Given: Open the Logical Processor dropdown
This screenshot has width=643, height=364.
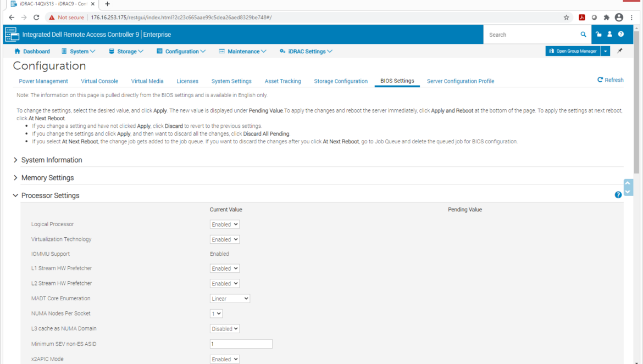Looking at the screenshot, I should click(224, 225).
